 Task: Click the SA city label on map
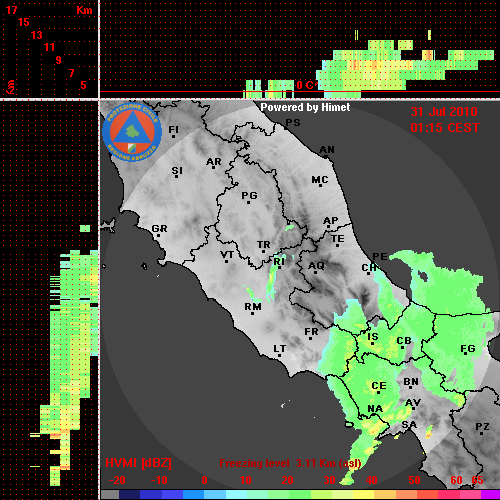click(x=409, y=425)
